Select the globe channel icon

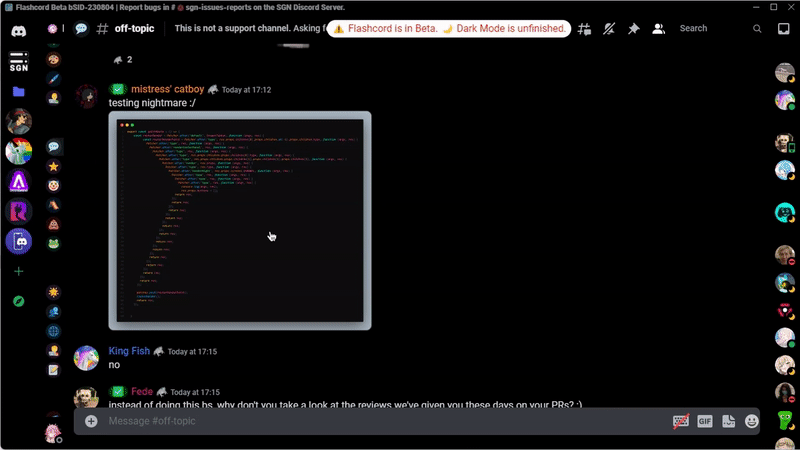(x=54, y=331)
